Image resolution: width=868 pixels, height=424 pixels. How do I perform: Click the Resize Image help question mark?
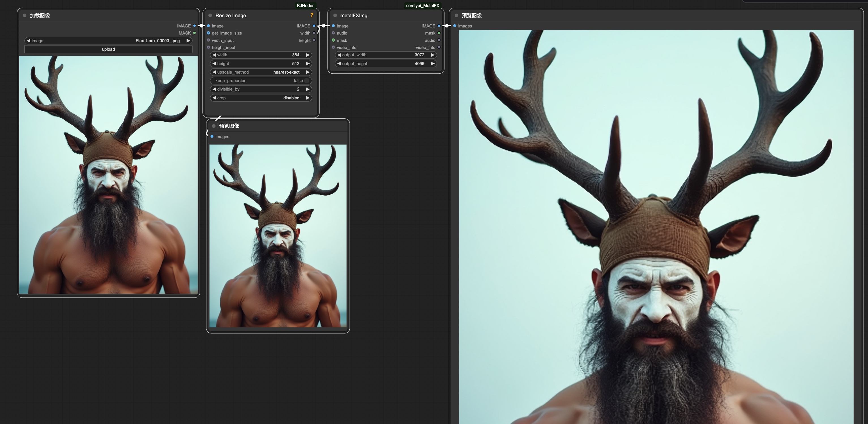point(312,15)
